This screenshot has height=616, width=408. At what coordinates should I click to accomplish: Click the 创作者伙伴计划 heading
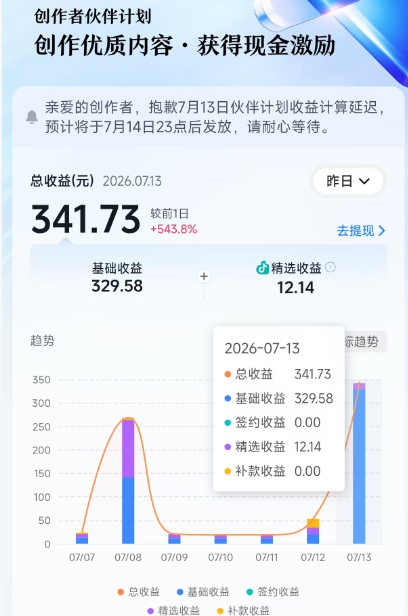tap(93, 16)
